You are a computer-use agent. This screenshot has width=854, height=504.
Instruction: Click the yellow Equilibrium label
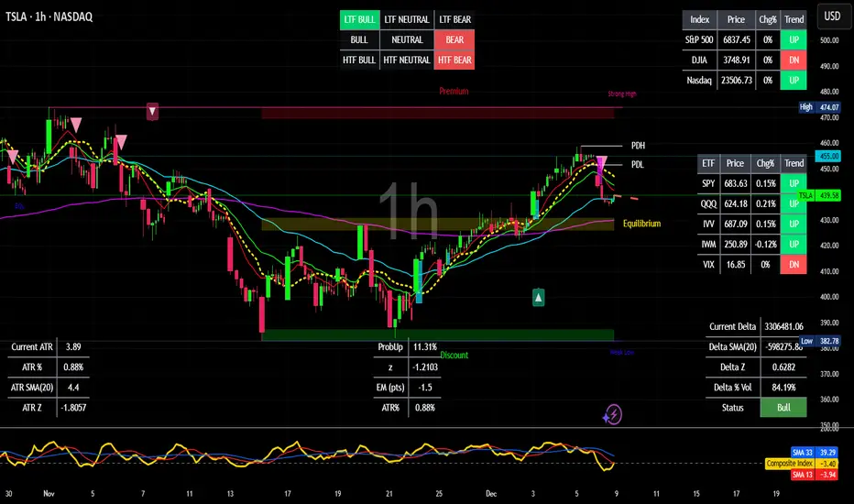point(641,224)
